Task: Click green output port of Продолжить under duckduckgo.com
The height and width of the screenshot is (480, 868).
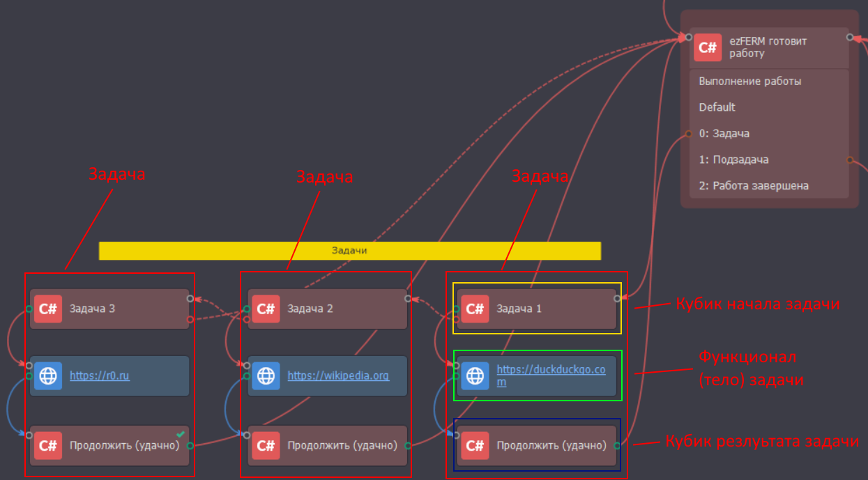Action: click(x=617, y=445)
